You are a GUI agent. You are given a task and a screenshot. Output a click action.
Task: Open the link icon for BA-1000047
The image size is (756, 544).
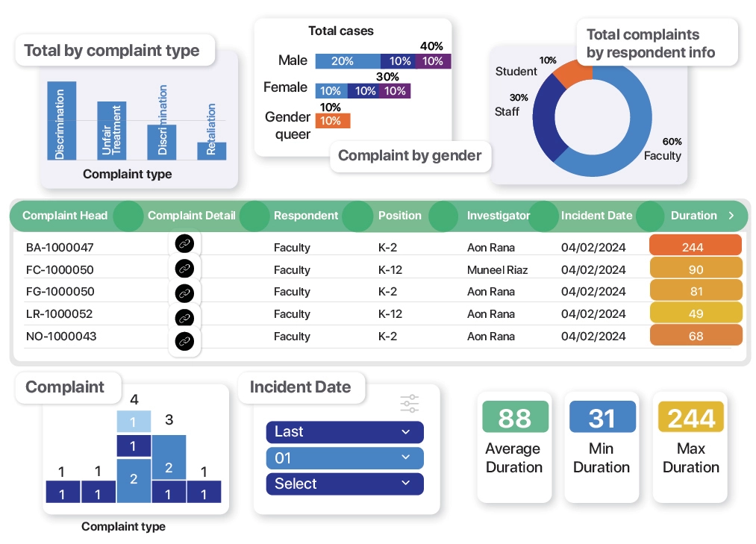pyautogui.click(x=184, y=243)
